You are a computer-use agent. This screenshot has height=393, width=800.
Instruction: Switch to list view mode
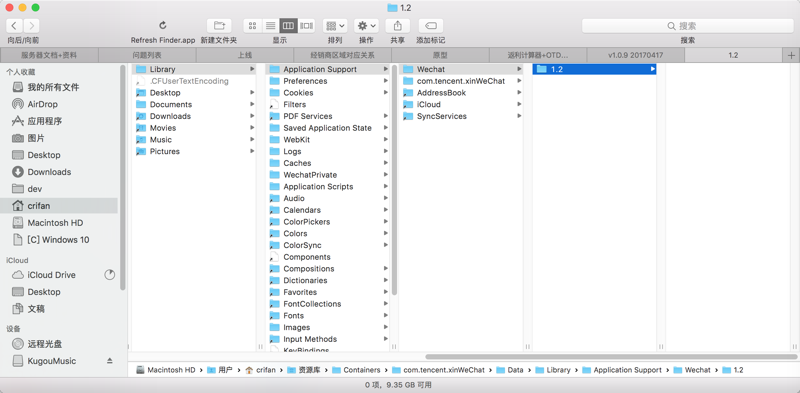pos(271,26)
